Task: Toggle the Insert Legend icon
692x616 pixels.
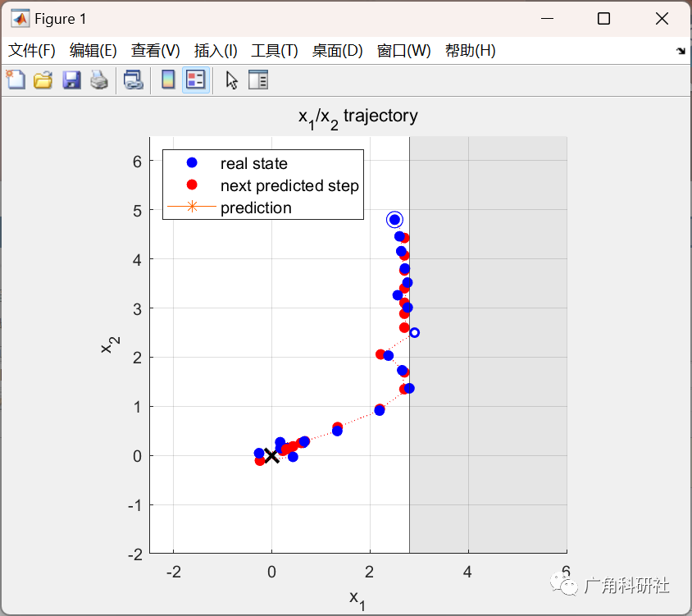Action: coord(195,80)
